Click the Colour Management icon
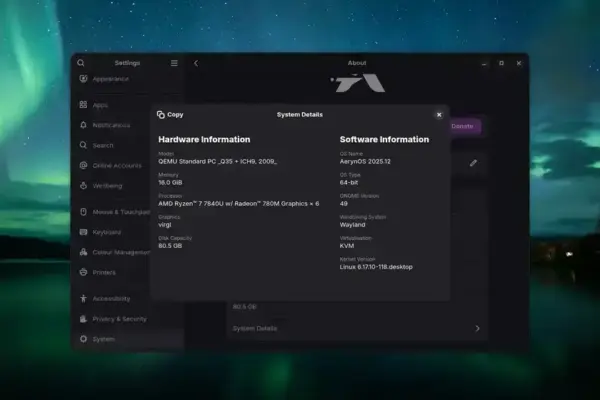The height and width of the screenshot is (400, 600). [83, 252]
